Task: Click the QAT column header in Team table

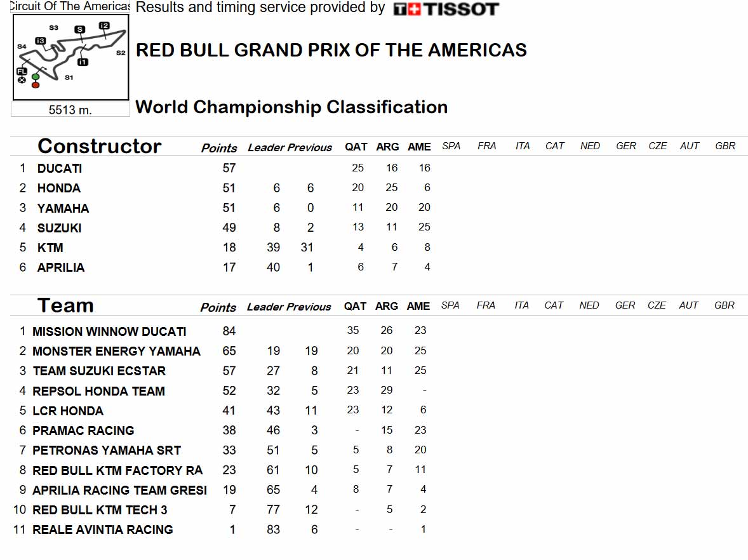Action: pyautogui.click(x=356, y=306)
